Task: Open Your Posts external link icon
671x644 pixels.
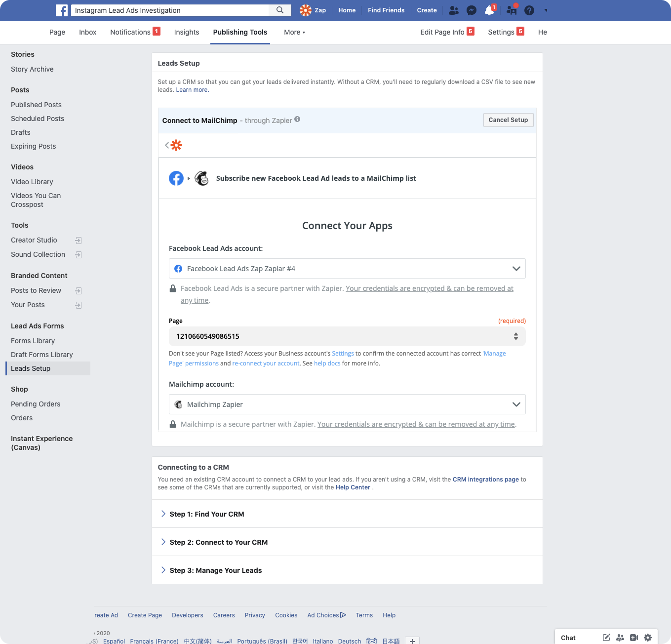Action: pyautogui.click(x=78, y=305)
